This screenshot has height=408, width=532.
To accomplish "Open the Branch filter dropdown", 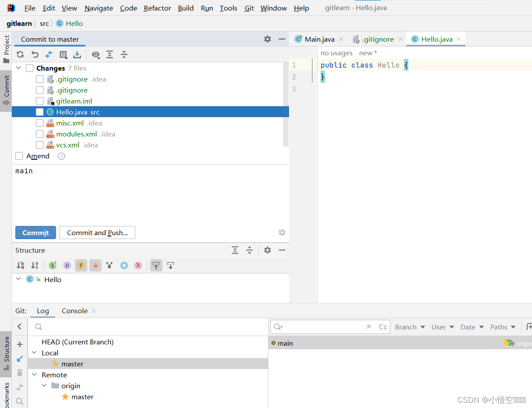I will click(x=410, y=327).
